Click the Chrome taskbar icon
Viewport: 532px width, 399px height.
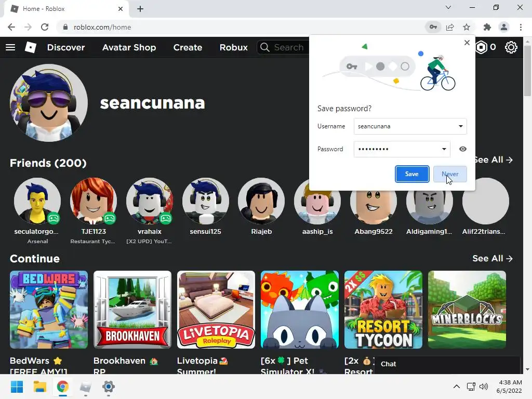pos(62,387)
